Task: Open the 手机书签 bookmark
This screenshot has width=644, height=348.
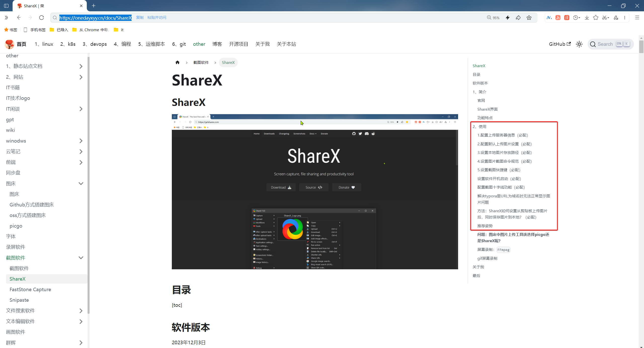Action: click(34, 30)
